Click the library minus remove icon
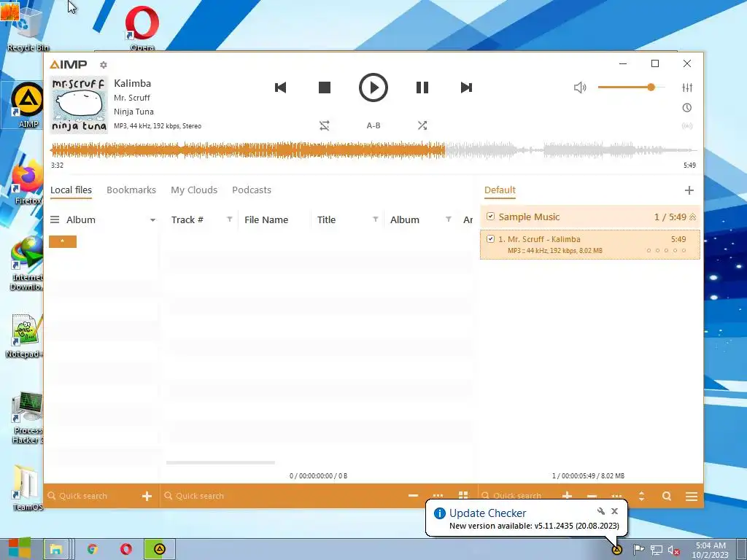Viewport: 747px width, 560px height. (x=413, y=496)
